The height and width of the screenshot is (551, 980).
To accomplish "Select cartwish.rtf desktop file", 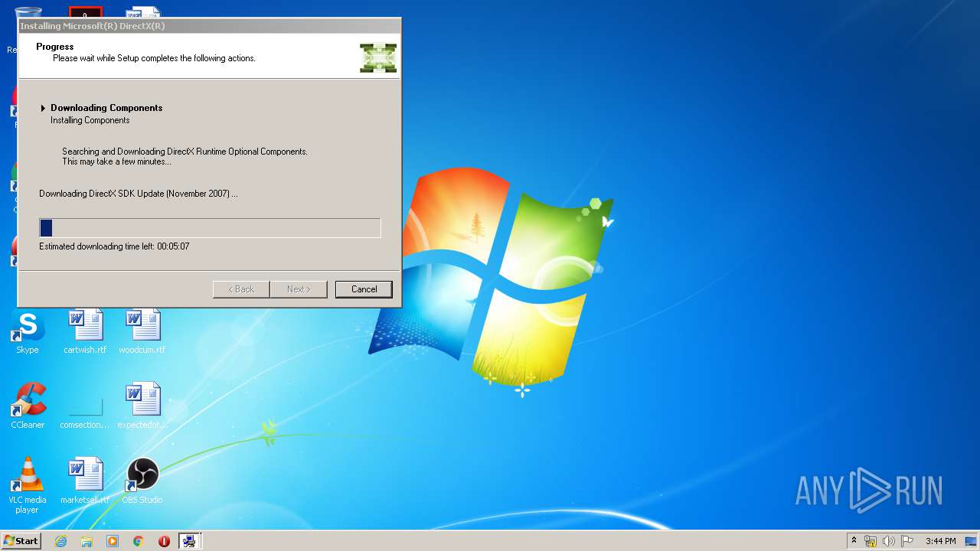I will pos(85,333).
